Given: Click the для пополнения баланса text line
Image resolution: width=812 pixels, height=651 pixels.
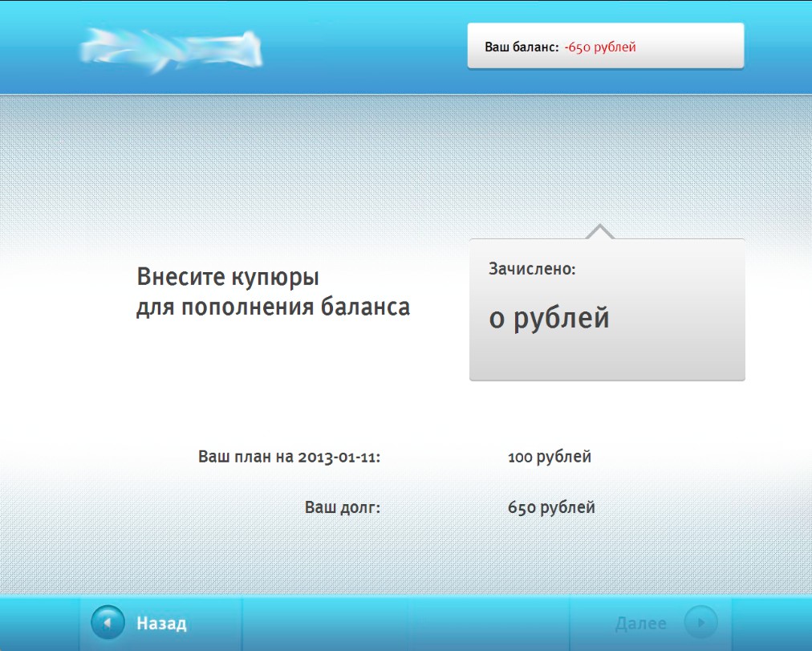Looking at the screenshot, I should [x=274, y=307].
